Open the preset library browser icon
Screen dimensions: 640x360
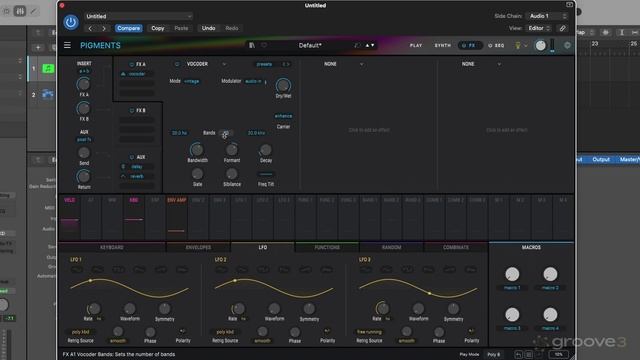(252, 45)
